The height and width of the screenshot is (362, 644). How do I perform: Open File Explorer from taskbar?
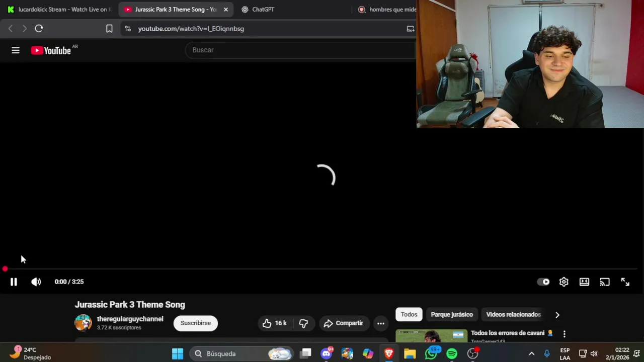coord(410,354)
